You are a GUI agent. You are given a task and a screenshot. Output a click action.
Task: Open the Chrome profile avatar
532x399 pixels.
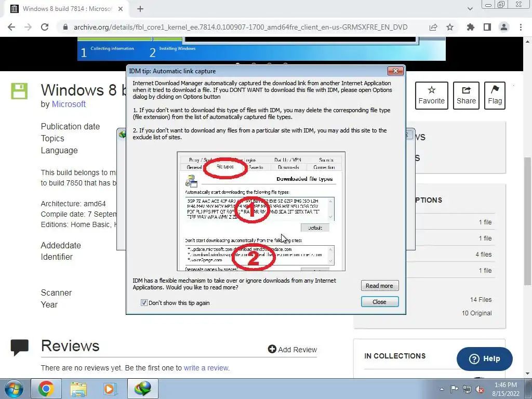(x=504, y=27)
